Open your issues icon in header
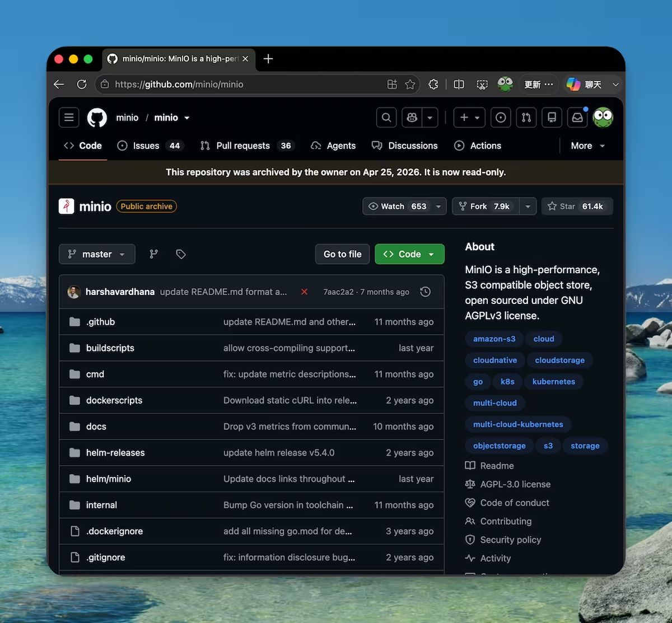 [501, 118]
